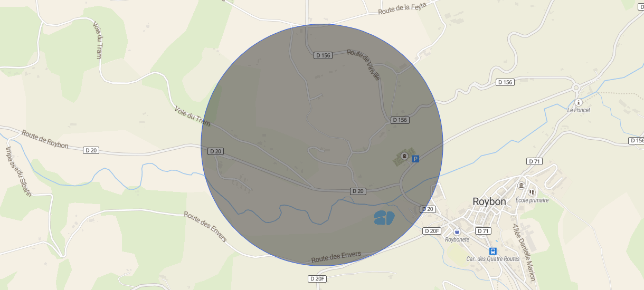
Task: Click the roundabout north of Le Poncet
Action: point(576,88)
